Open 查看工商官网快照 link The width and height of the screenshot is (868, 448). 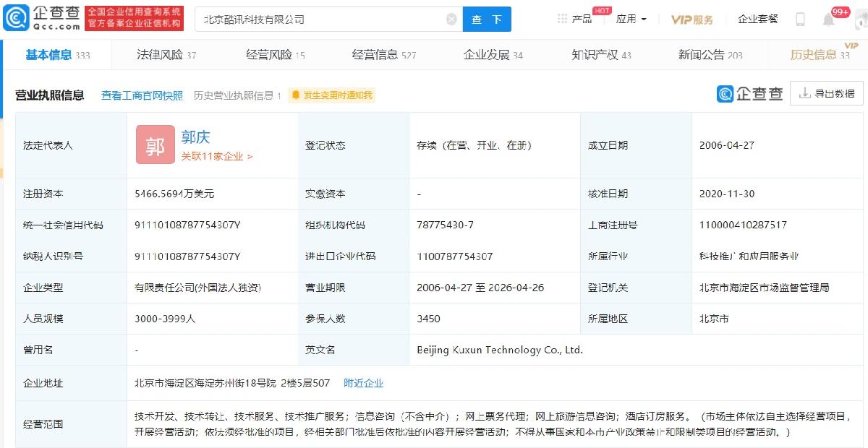(142, 95)
